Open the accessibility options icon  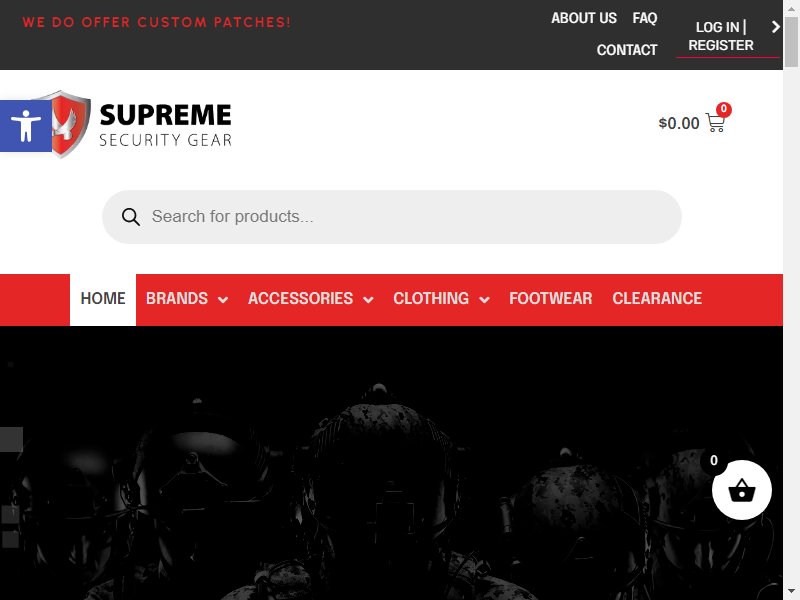tap(26, 126)
